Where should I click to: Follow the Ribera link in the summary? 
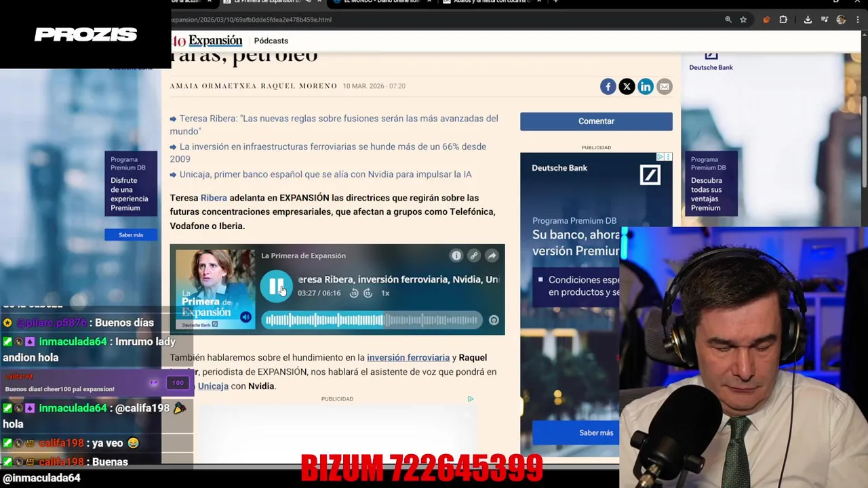pyautogui.click(x=214, y=198)
